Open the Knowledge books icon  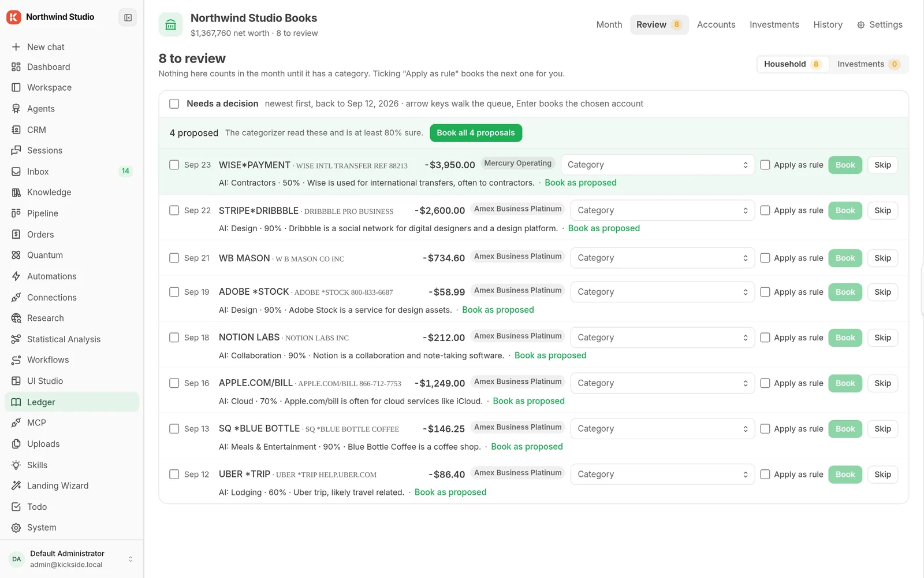16,192
